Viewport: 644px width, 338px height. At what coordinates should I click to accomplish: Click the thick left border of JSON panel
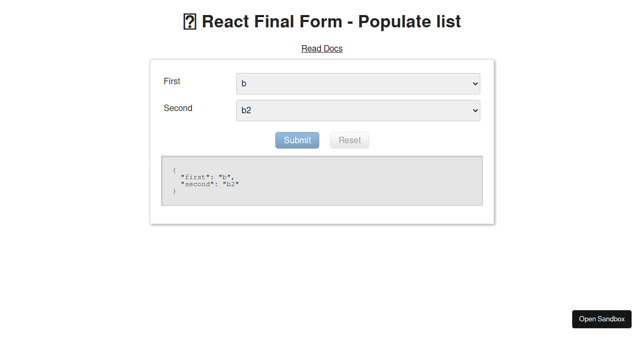(162, 181)
